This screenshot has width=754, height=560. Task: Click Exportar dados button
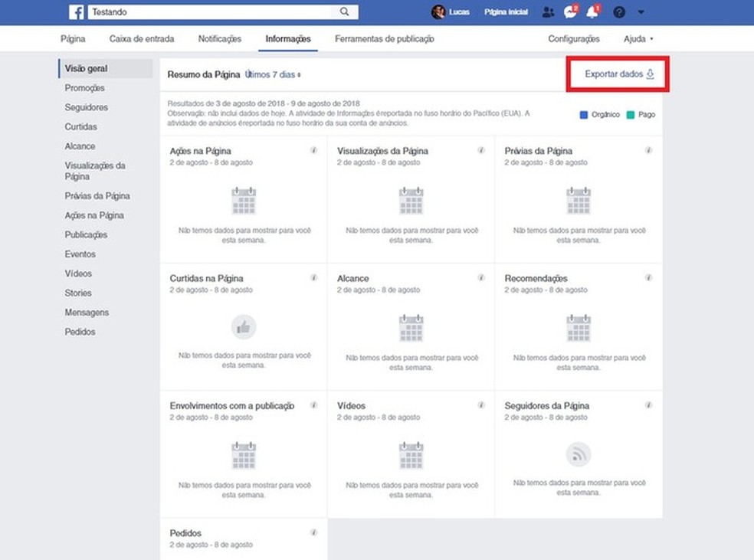click(x=619, y=74)
